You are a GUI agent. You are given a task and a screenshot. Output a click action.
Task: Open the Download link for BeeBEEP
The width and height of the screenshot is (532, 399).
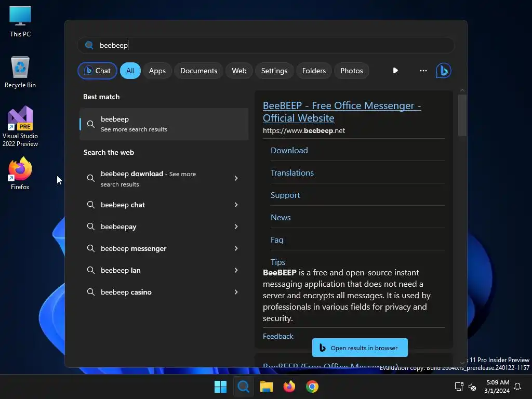click(x=289, y=150)
